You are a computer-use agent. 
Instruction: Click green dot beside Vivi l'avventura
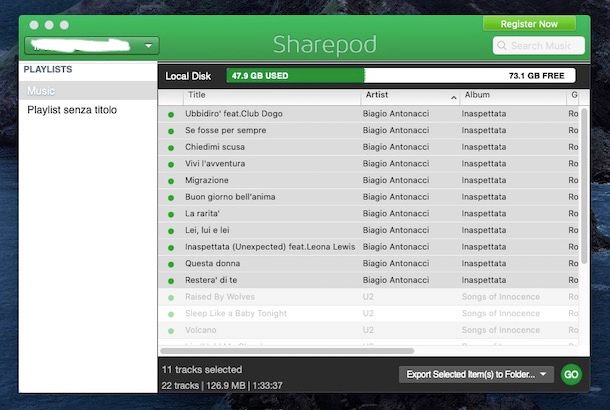pos(171,165)
